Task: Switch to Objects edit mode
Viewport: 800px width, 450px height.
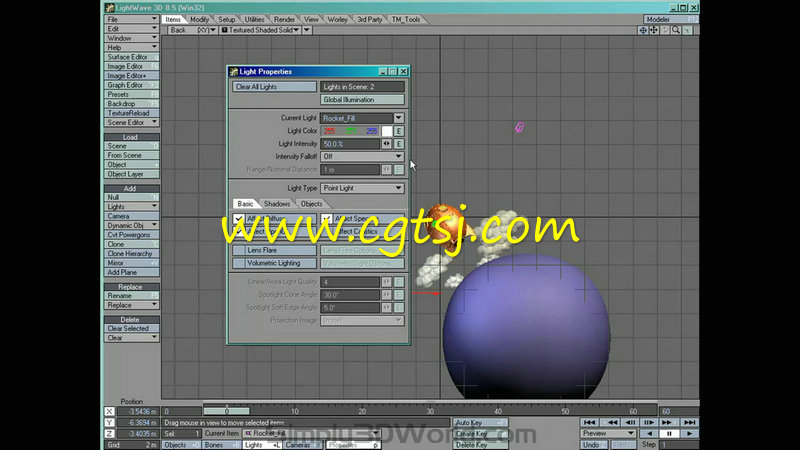Action: [x=180, y=445]
